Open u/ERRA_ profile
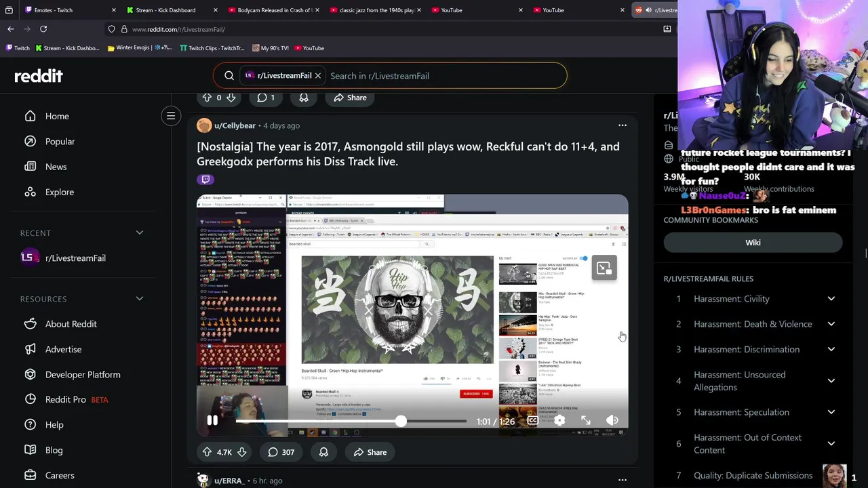This screenshot has height=488, width=868. (x=229, y=481)
